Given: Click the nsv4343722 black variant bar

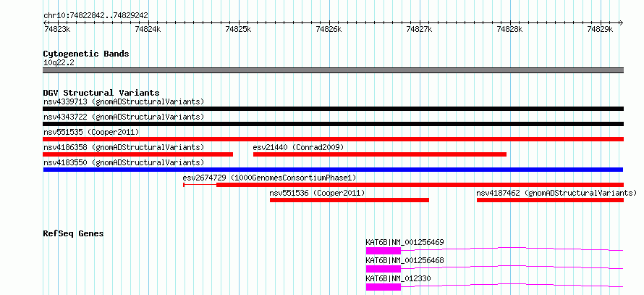Looking at the screenshot, I should pyautogui.click(x=333, y=124).
